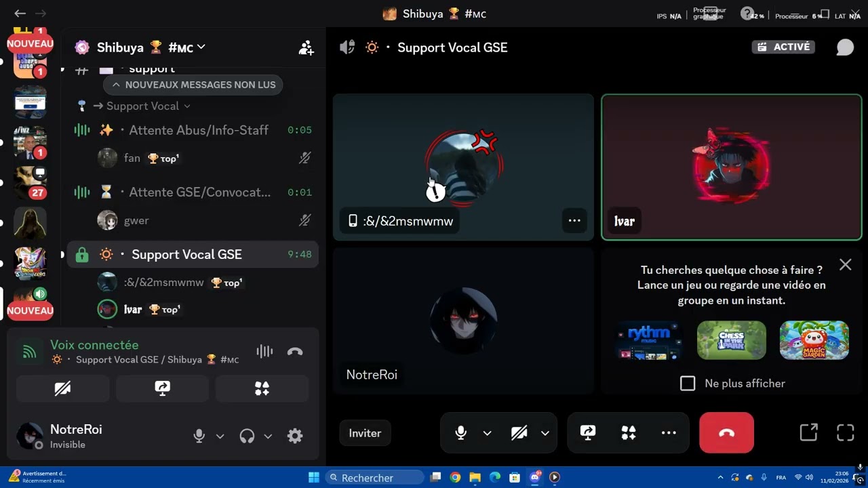Screen dimensions: 868x488
Task: Open Microsoft Edge from the taskbar
Action: click(495, 477)
